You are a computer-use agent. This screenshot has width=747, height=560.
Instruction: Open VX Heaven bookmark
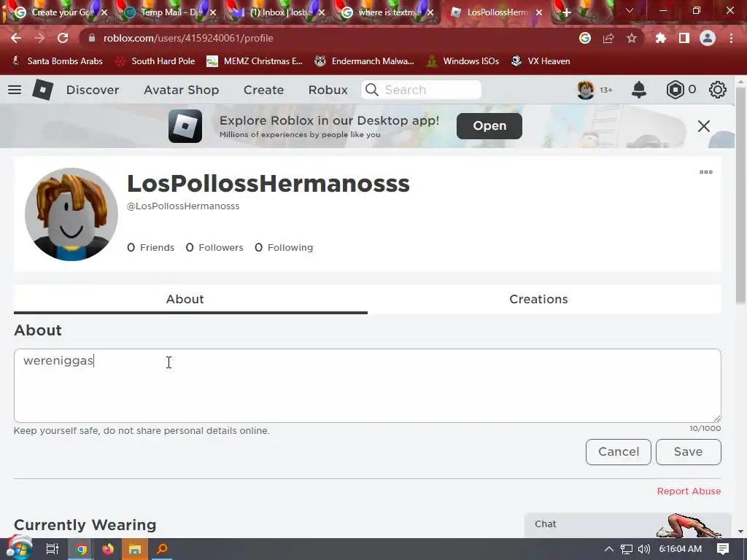pyautogui.click(x=541, y=61)
